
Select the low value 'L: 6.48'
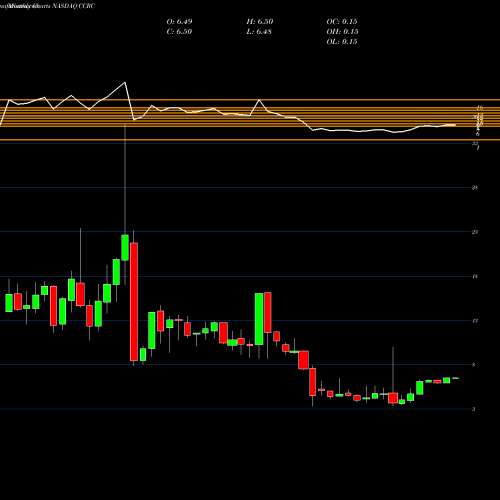(x=259, y=32)
